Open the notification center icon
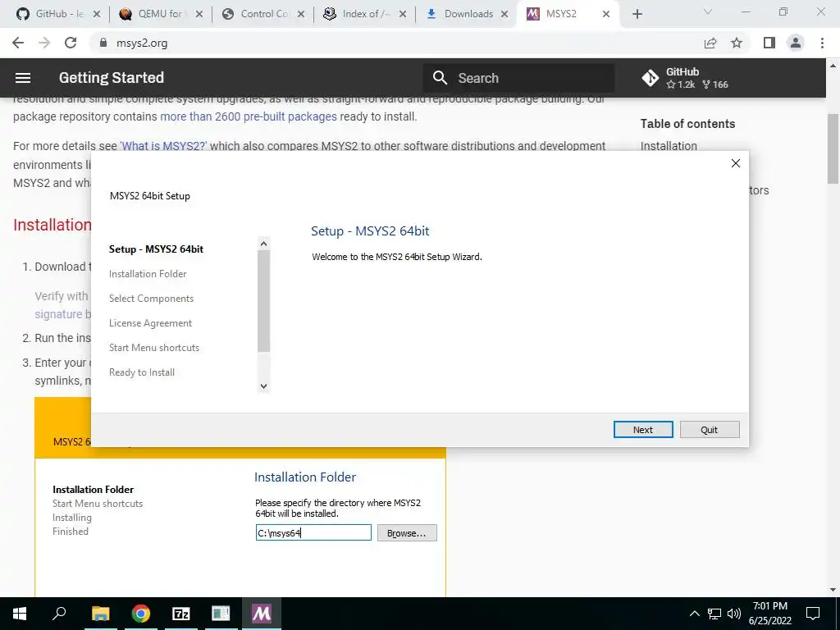The image size is (840, 630). tap(813, 614)
